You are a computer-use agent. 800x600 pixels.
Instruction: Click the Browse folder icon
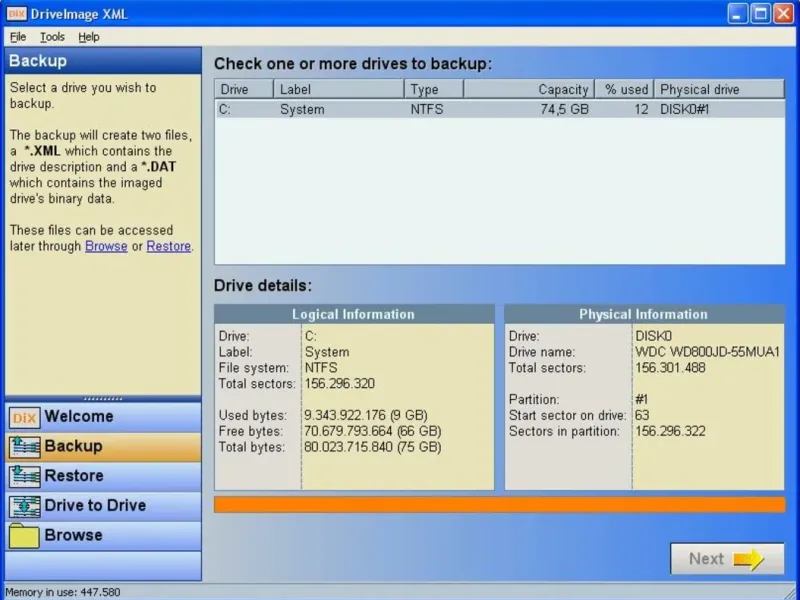(24, 536)
